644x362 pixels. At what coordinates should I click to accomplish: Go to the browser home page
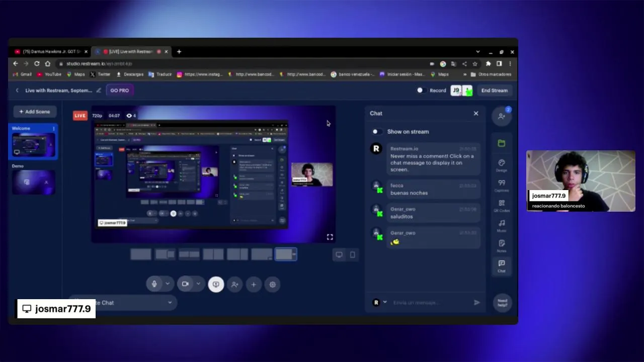[x=48, y=64]
